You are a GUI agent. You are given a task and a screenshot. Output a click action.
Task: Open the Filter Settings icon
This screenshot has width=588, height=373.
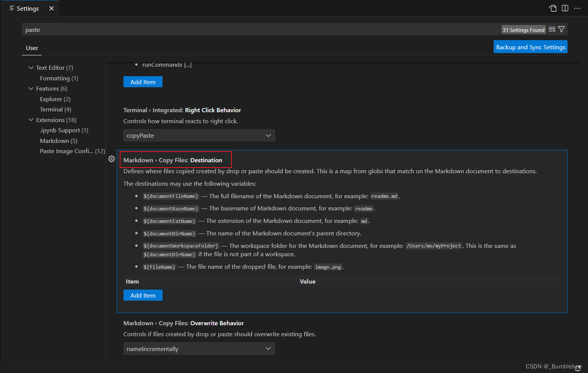(x=561, y=29)
